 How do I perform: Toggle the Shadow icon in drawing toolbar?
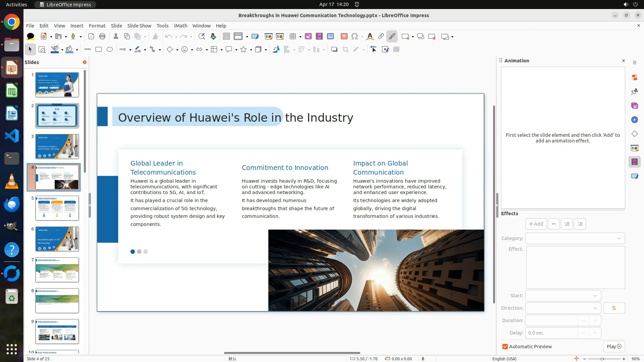[334, 50]
